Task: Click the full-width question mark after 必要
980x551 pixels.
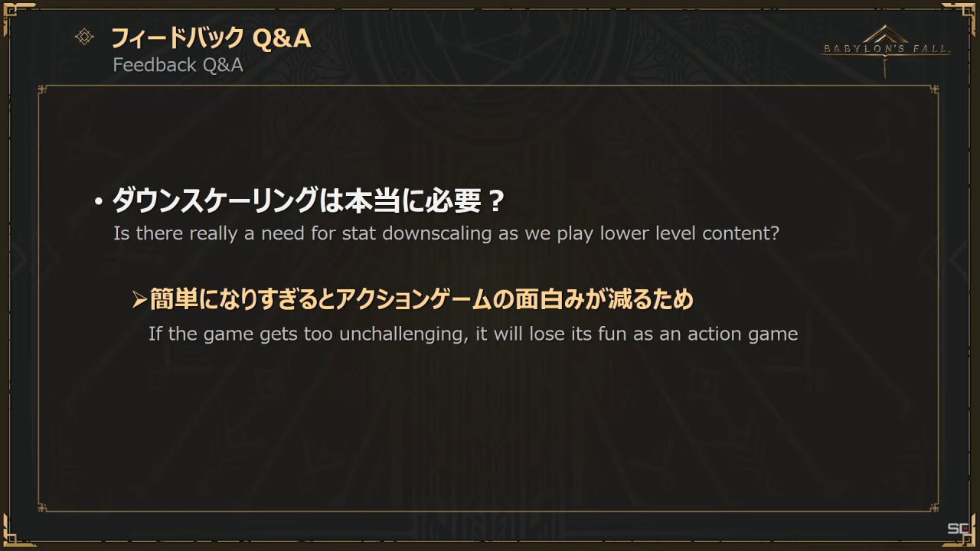Action: coord(496,203)
